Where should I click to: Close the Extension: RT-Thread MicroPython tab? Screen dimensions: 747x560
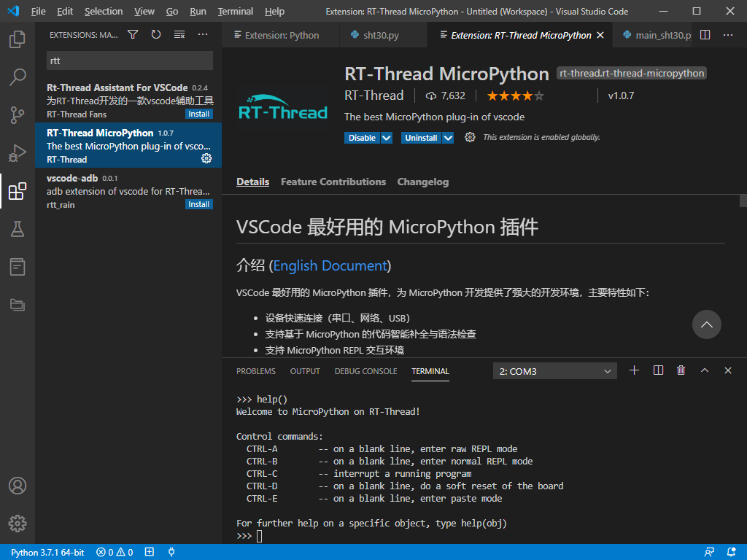tap(600, 35)
